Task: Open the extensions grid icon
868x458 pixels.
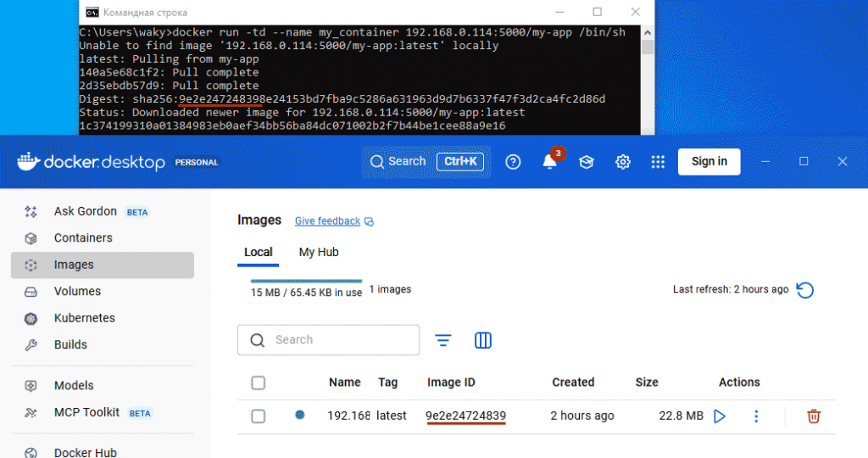Action: click(x=658, y=162)
